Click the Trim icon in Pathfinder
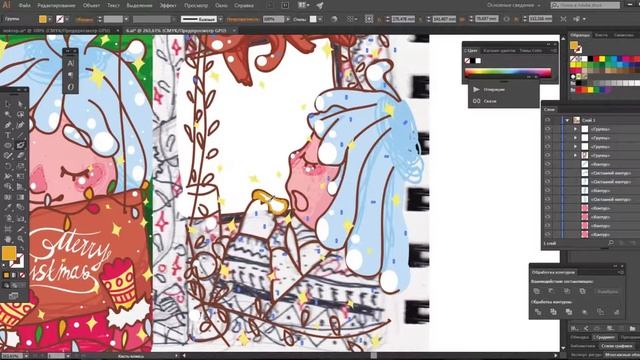This screenshot has width=640, height=360. [553, 312]
